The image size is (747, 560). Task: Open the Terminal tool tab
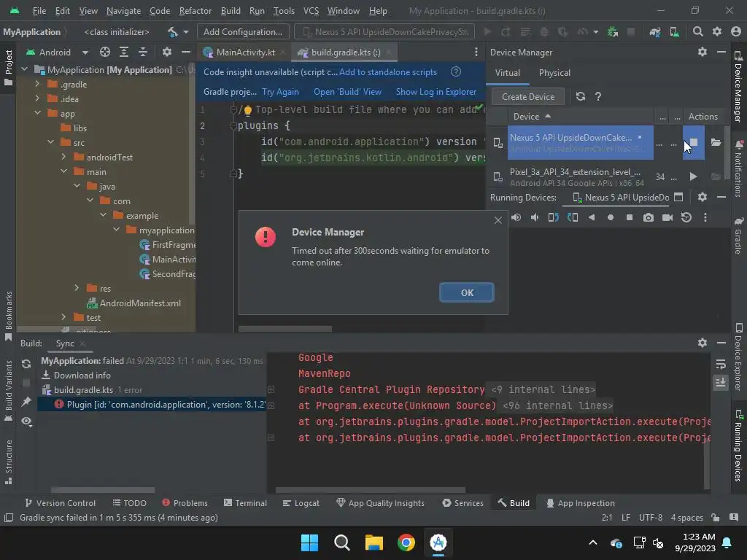[245, 503]
